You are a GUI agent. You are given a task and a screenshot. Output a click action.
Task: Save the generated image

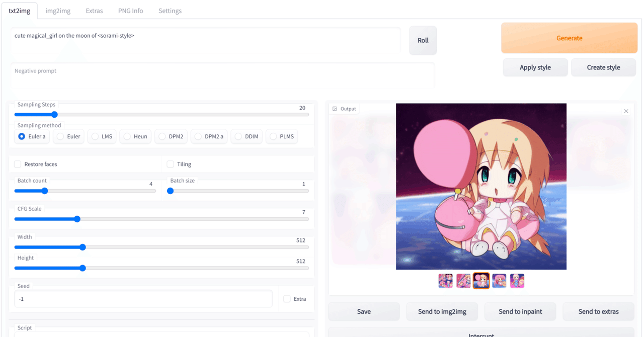[x=363, y=311]
